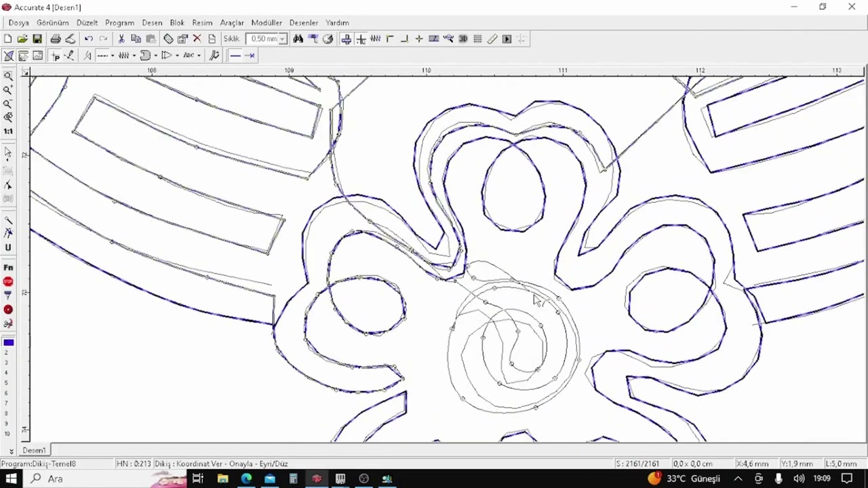Screen dimensions: 868x488
Task: Select the blue color 1 swatch
Action: tap(8, 342)
